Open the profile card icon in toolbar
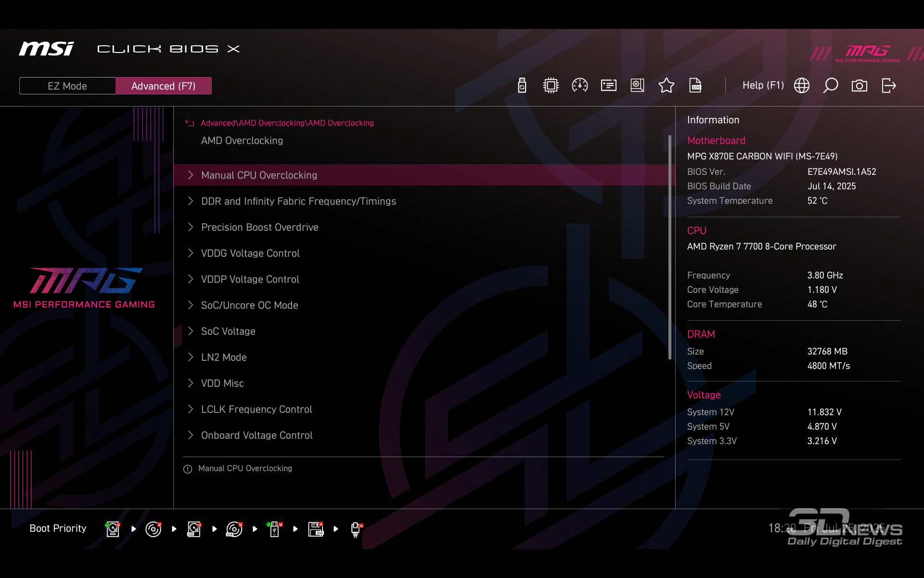 (x=609, y=86)
